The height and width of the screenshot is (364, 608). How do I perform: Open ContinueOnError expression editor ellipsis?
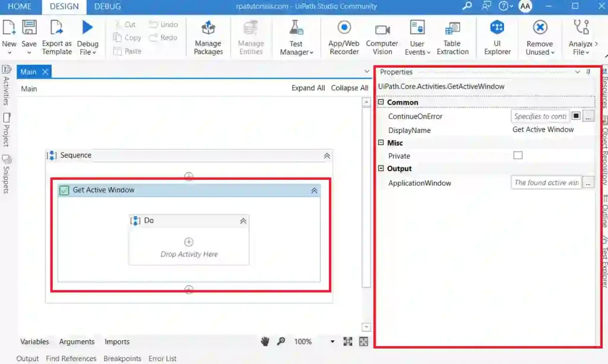[588, 116]
